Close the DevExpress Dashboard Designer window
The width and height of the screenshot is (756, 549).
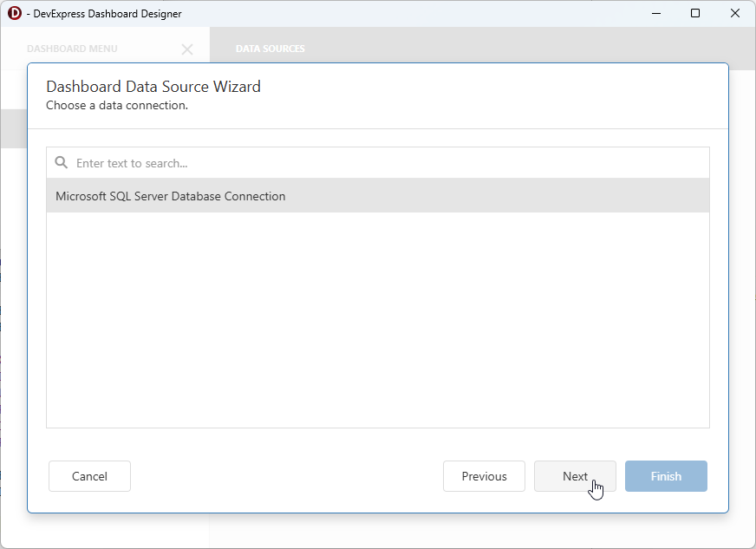point(735,13)
